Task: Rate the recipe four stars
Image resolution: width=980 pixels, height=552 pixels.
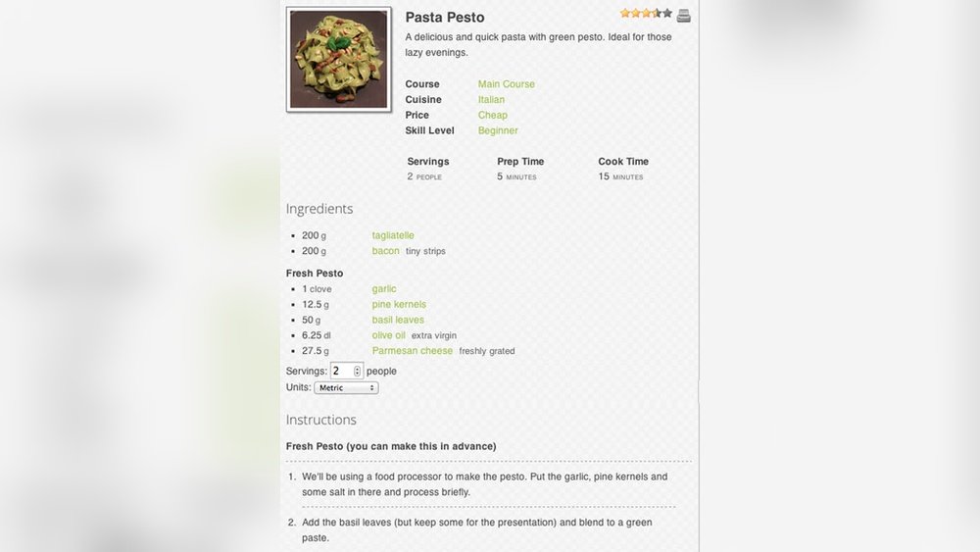Action: [x=658, y=14]
